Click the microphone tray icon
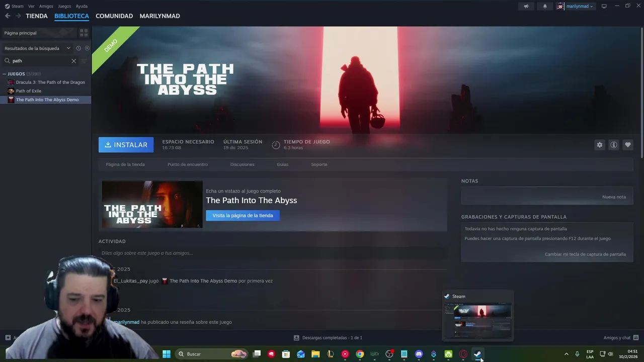This screenshot has height=362, width=644. (x=577, y=354)
